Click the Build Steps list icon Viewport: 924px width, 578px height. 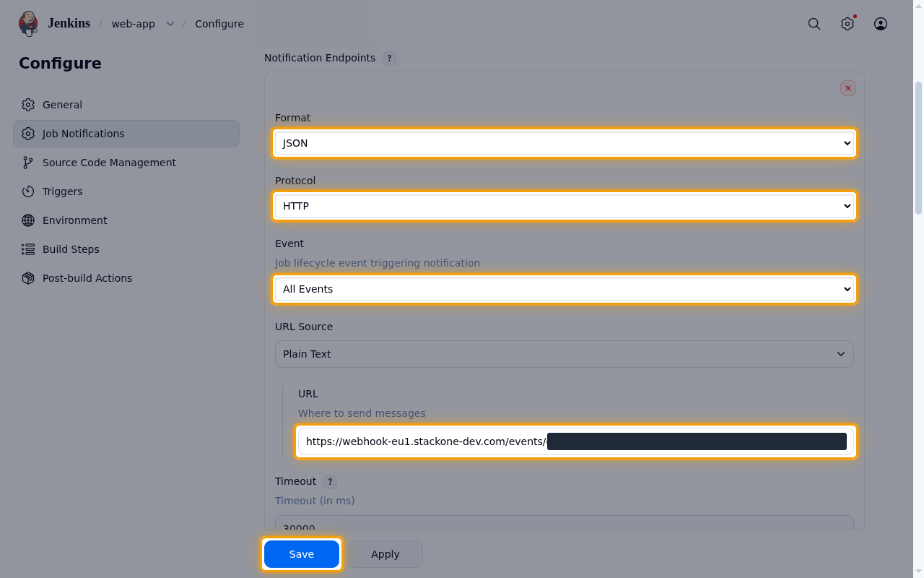[28, 249]
